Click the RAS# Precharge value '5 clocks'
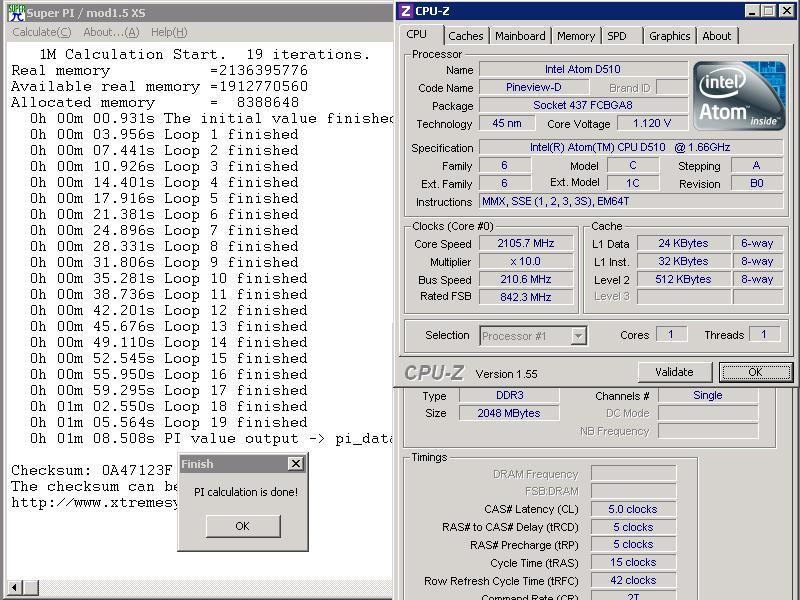This screenshot has width=800, height=600. coord(633,544)
